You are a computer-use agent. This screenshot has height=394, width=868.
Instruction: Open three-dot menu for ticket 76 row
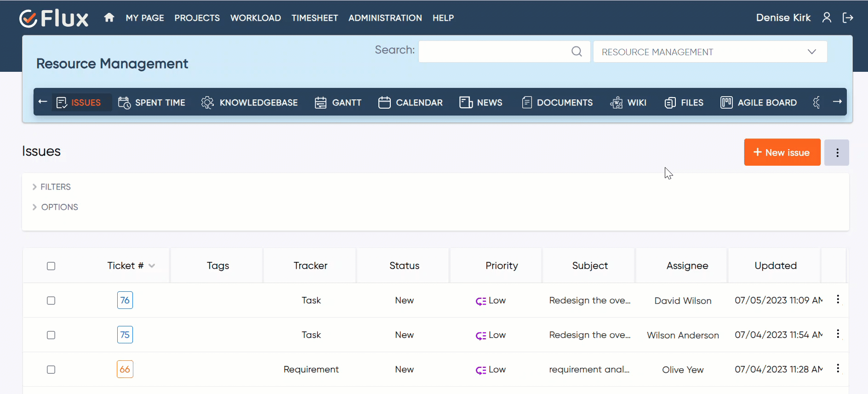pos(838,300)
